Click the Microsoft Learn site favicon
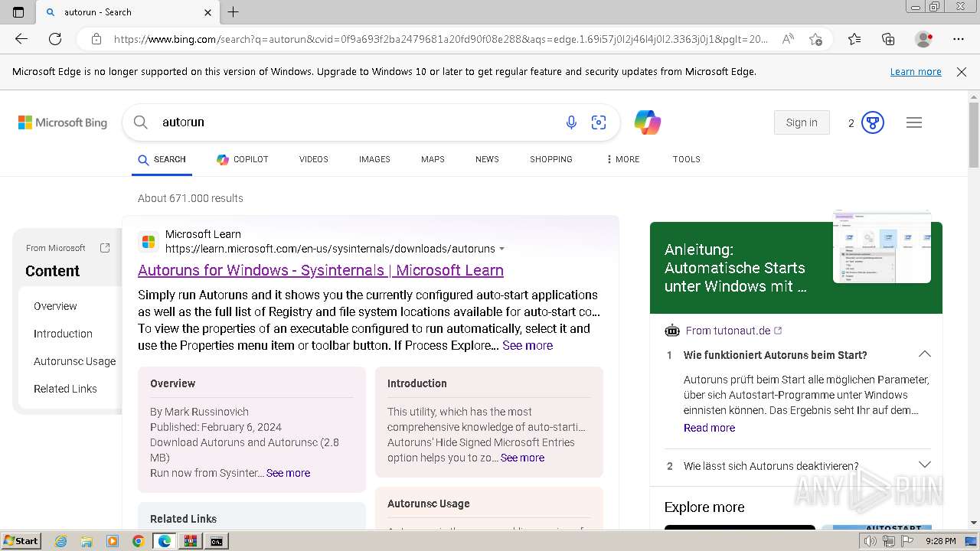The width and height of the screenshot is (980, 551). coord(149,242)
